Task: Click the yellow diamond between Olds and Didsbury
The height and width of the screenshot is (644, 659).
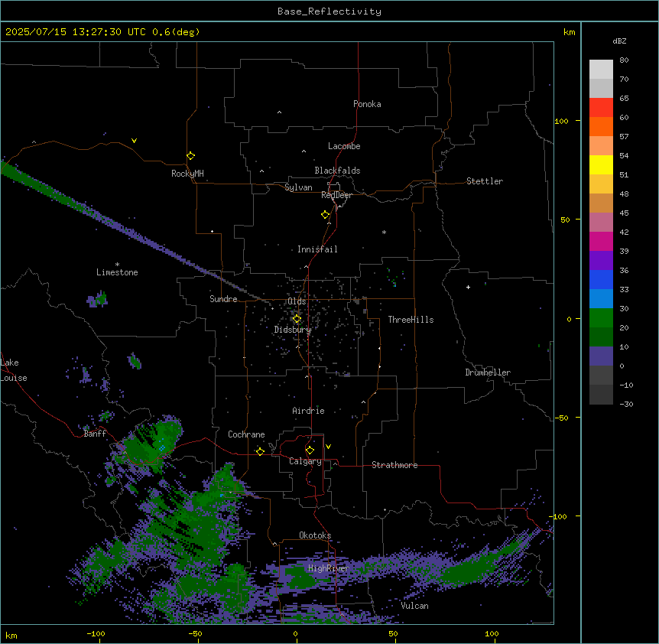Action: [297, 319]
